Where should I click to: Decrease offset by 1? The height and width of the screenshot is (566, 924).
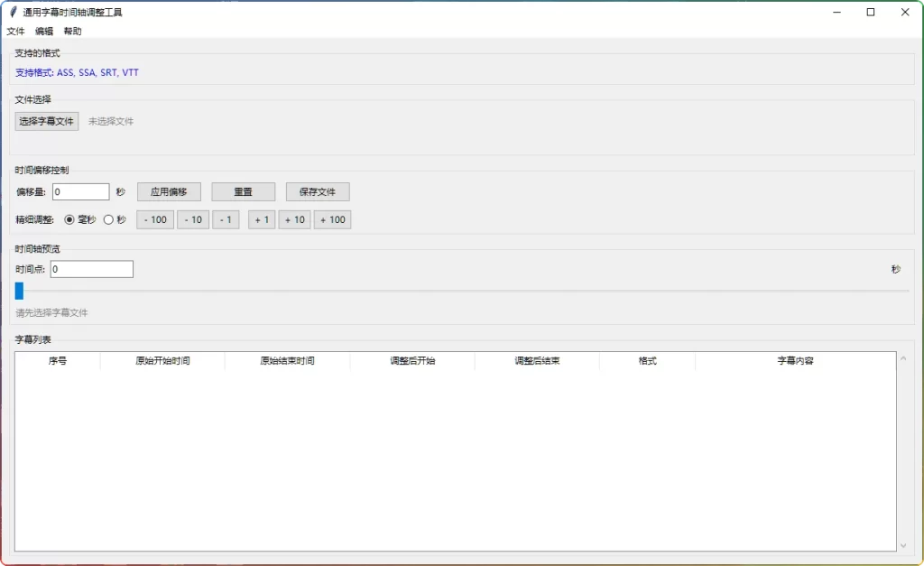(x=226, y=219)
